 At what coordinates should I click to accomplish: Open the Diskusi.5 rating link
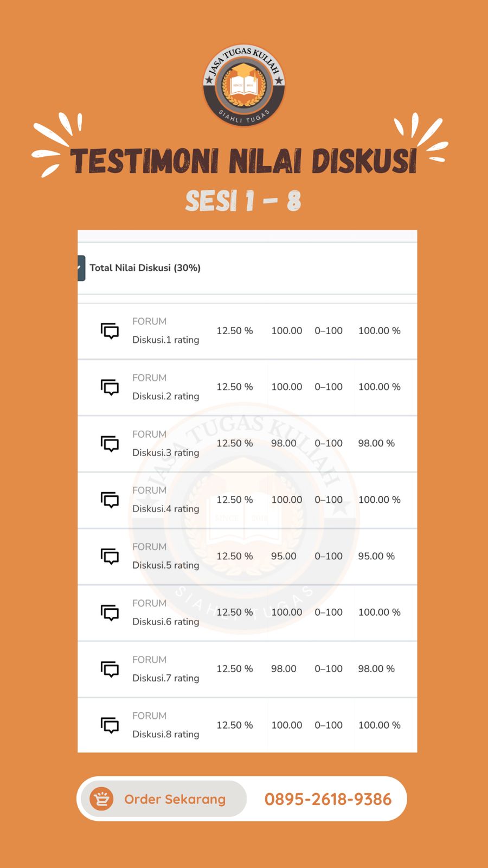(x=166, y=565)
